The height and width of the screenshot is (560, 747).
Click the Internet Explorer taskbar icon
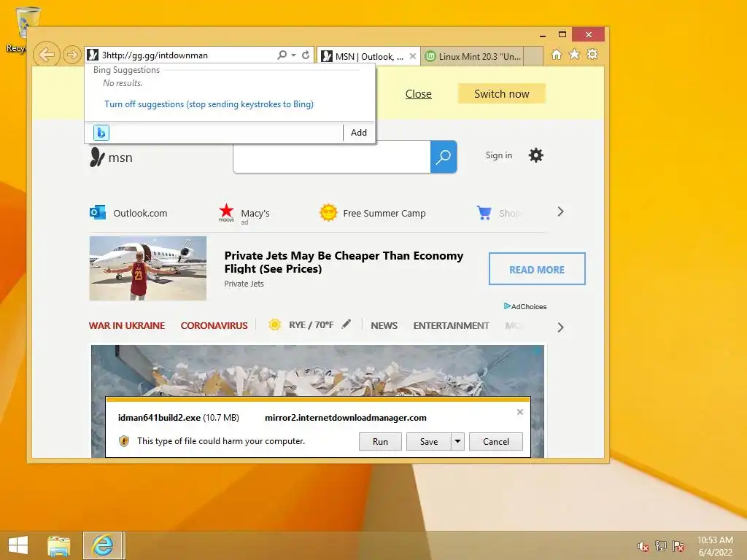pyautogui.click(x=104, y=545)
